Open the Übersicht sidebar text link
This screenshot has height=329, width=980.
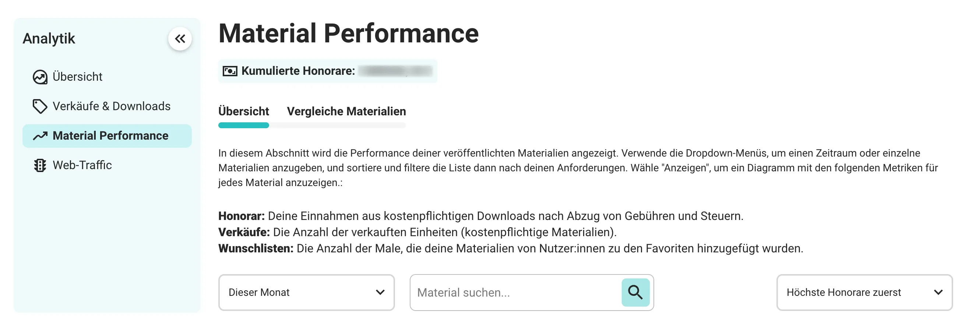[x=78, y=77]
